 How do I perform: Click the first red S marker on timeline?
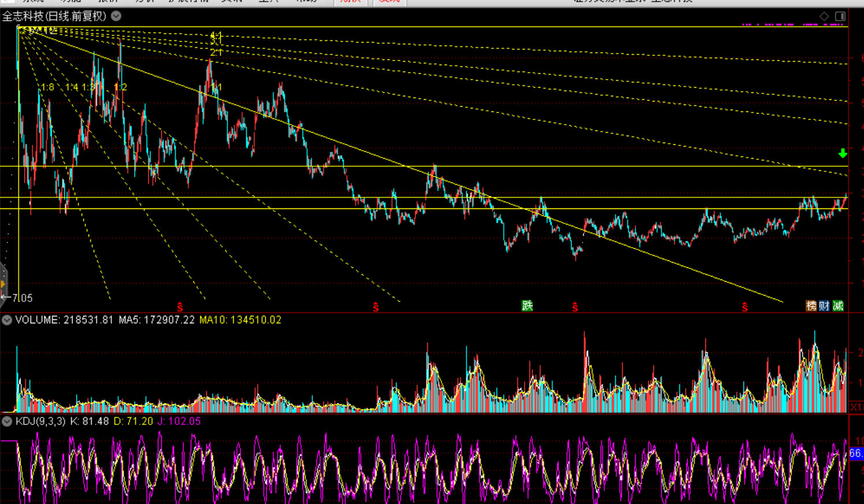pyautogui.click(x=180, y=307)
